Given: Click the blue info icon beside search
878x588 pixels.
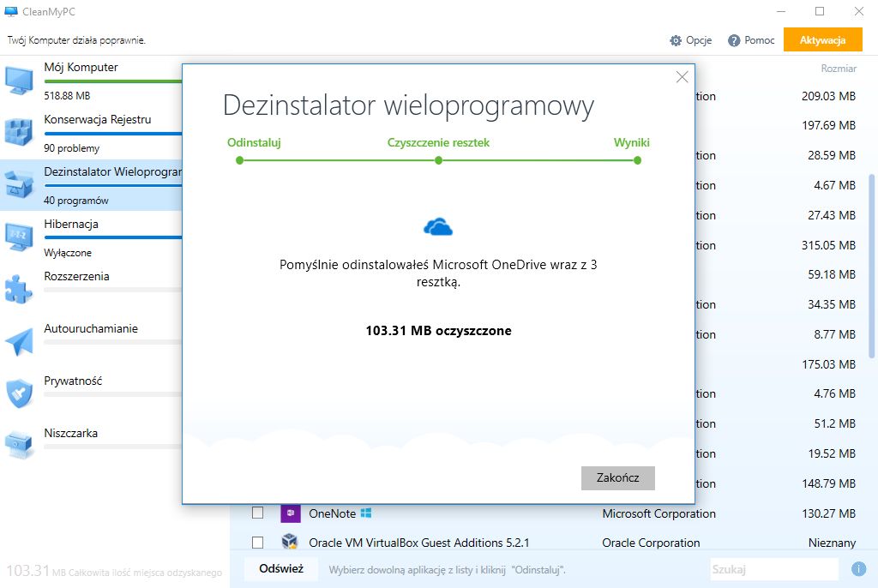Looking at the screenshot, I should click(x=858, y=569).
